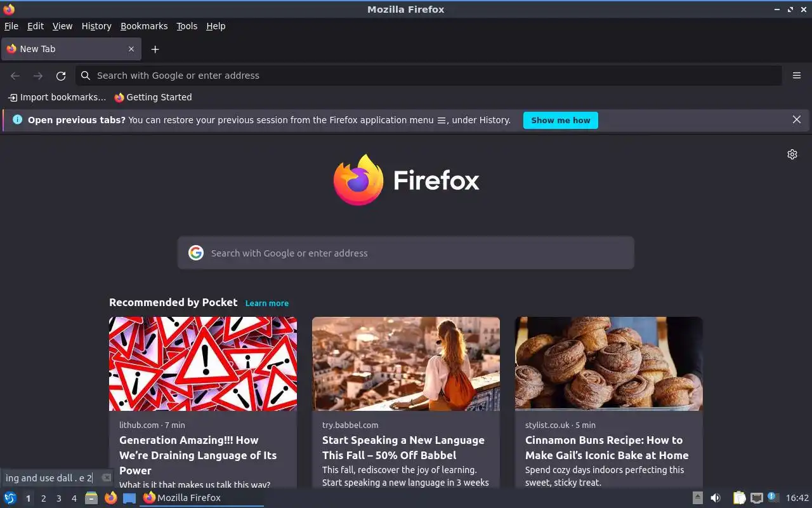Viewport: 812px width, 508px height.
Task: Focus the center Google search field
Action: 406,253
